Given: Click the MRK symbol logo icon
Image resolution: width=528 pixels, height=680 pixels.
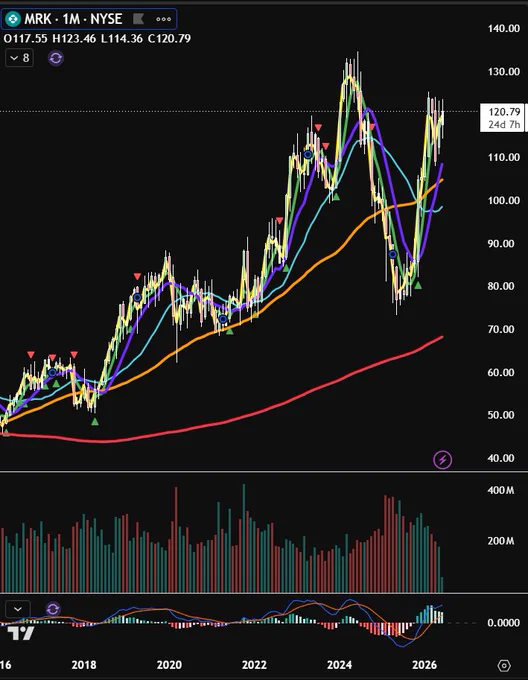Looking at the screenshot, I should pyautogui.click(x=13, y=19).
